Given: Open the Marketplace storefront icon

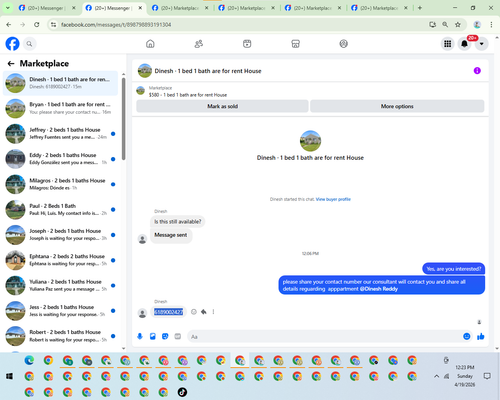Looking at the screenshot, I should (295, 44).
